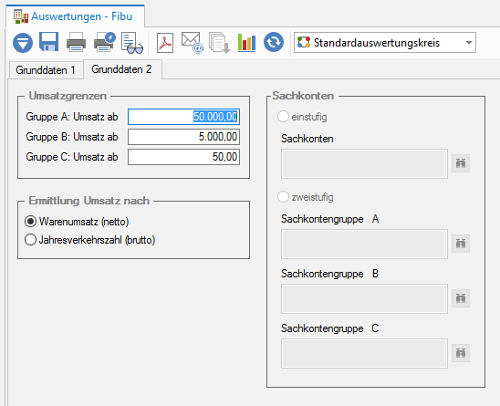This screenshot has height=406, width=500.
Task: Open printer settings icon with gear badge
Action: point(104,42)
